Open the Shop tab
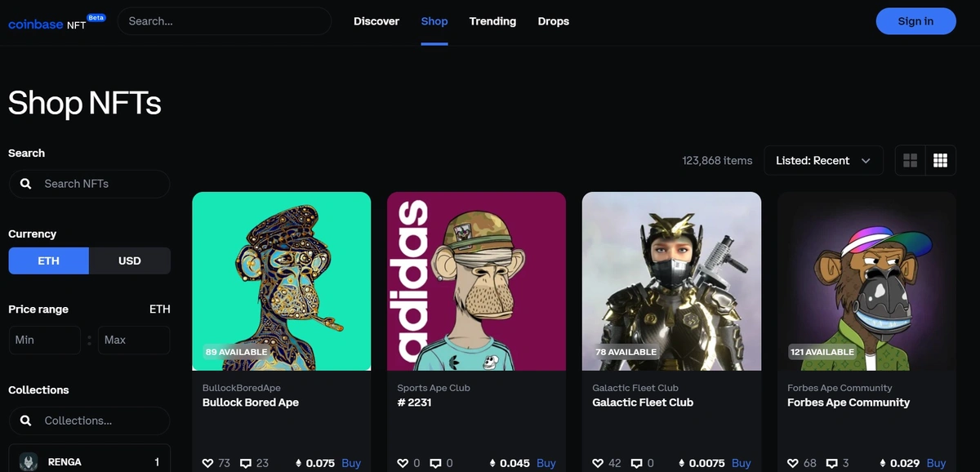This screenshot has width=980, height=472. [x=434, y=21]
